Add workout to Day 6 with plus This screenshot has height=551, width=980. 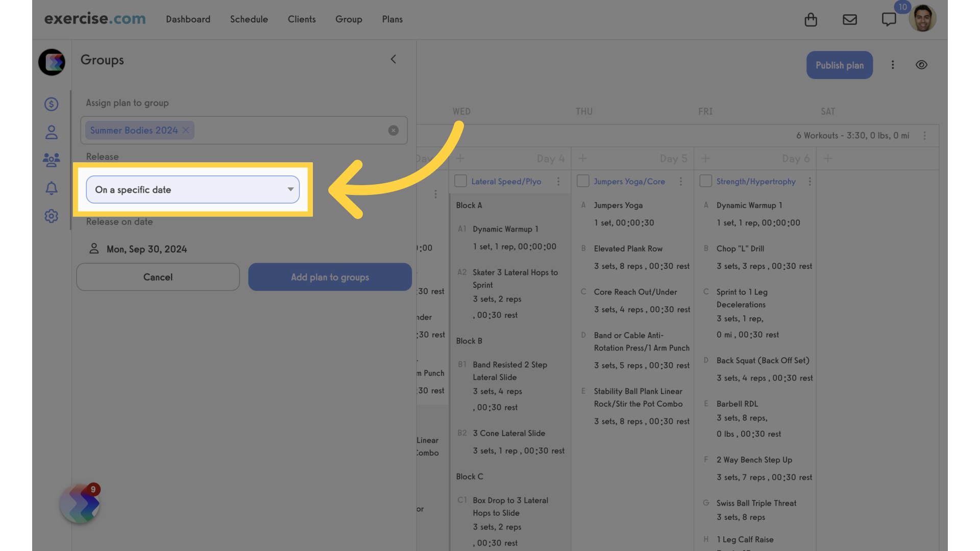(705, 159)
